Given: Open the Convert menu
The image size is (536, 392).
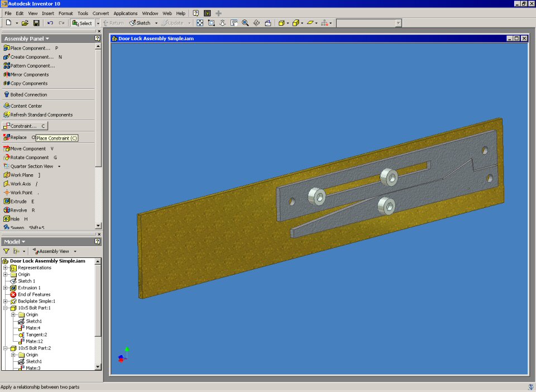Looking at the screenshot, I should click(x=100, y=13).
